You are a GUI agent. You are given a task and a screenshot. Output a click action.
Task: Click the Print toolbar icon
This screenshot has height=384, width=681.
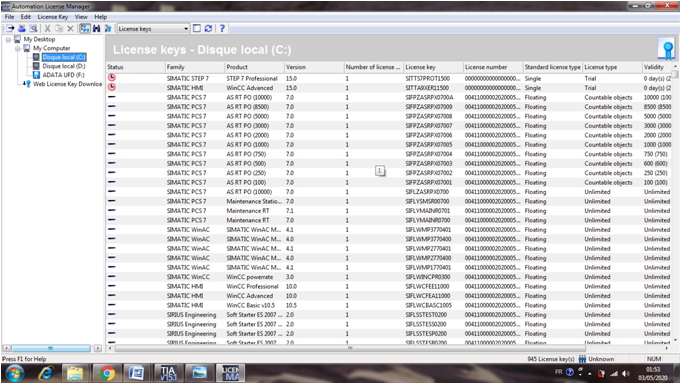(21, 28)
